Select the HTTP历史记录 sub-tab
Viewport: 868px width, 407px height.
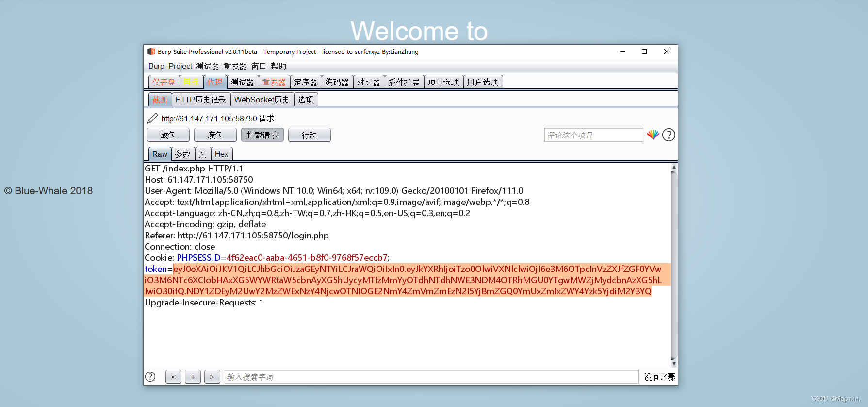click(x=201, y=100)
